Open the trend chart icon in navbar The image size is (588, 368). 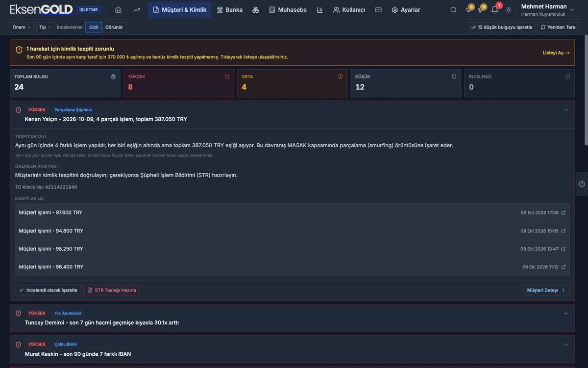[137, 10]
